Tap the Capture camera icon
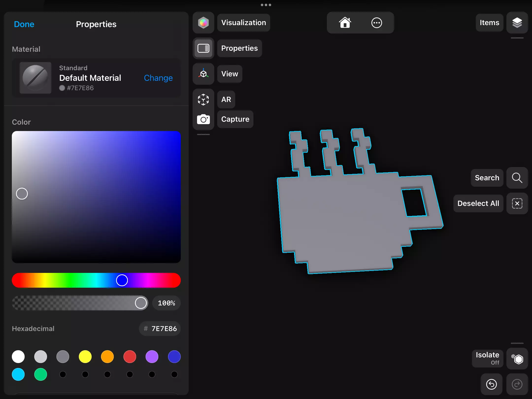Viewport: 532px width, 399px height. [203, 119]
